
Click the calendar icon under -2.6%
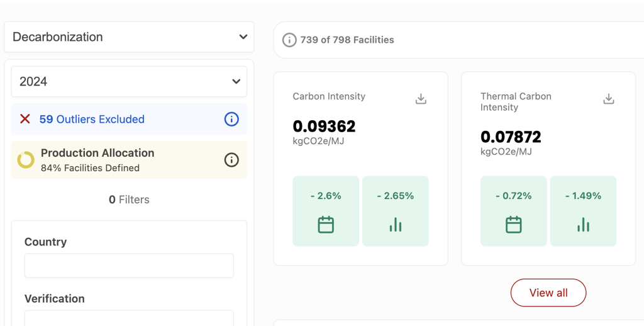point(326,225)
